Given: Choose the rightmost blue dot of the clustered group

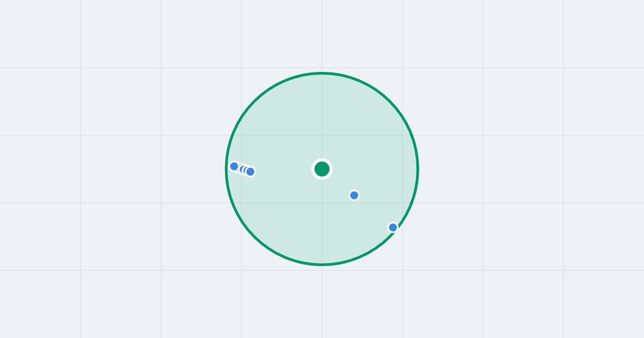Looking at the screenshot, I should [x=250, y=172].
